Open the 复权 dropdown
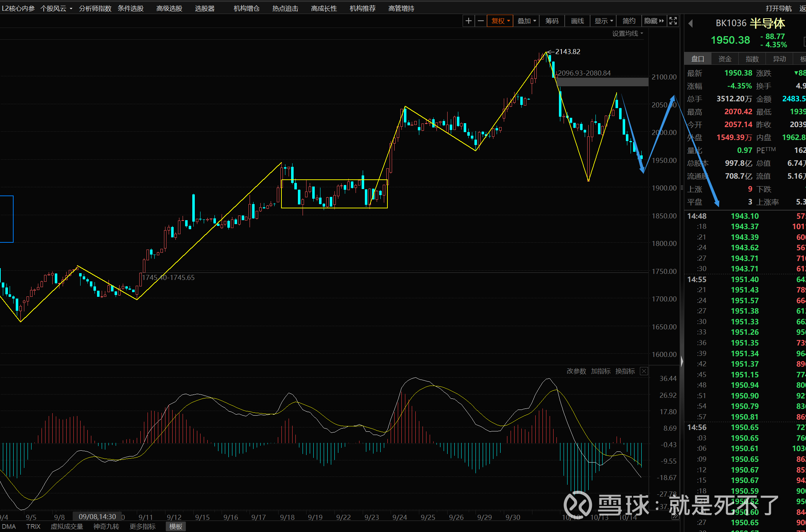The width and height of the screenshot is (806, 532). click(x=500, y=21)
